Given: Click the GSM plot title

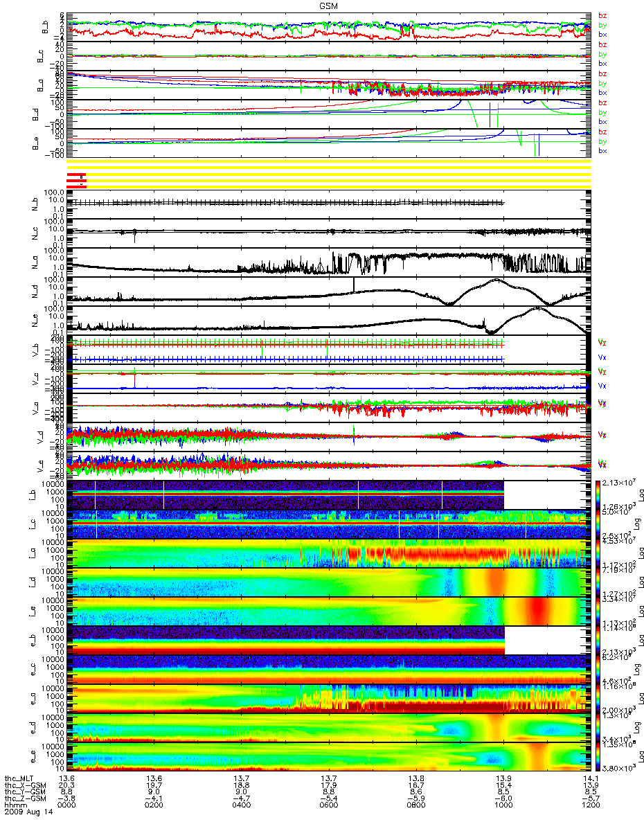Looking at the screenshot, I should pos(328,5).
